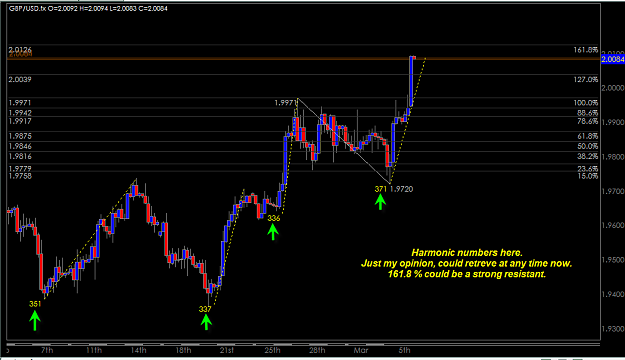Screen dimensions: 625x360
Task: Click the 14th date label
Action: coord(138,350)
